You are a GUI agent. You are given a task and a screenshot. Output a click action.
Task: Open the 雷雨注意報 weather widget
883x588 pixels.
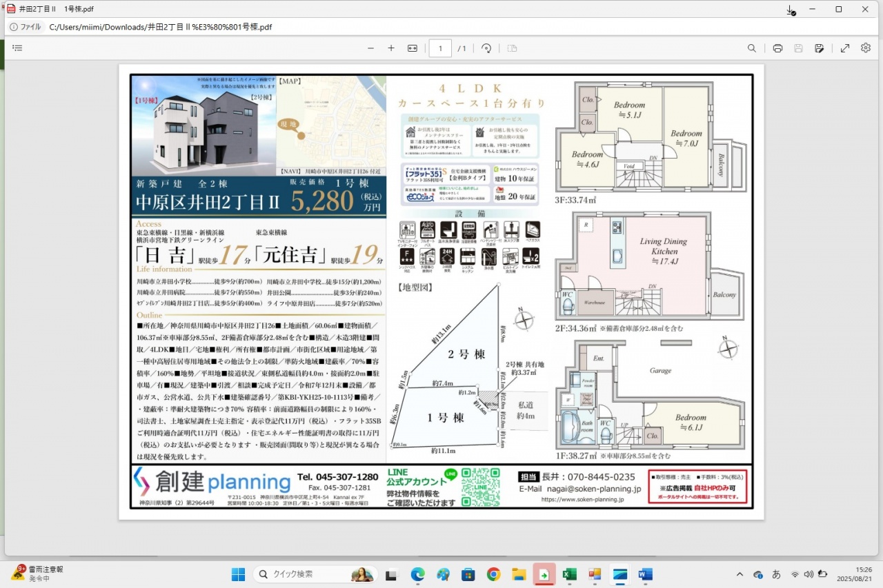point(38,574)
